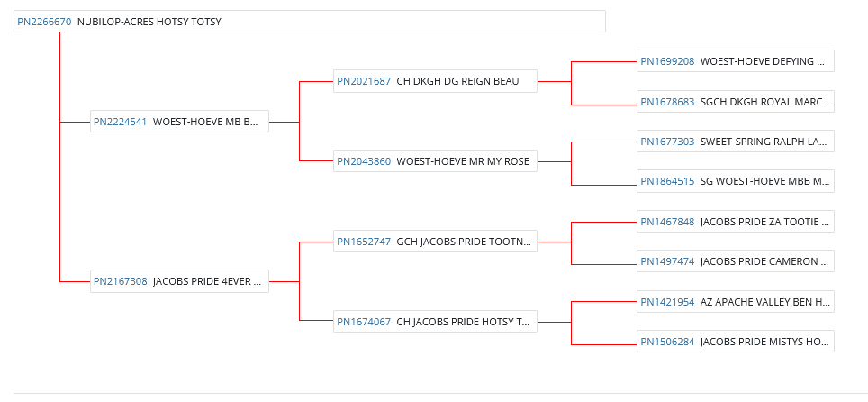
Task: Select SG WOEST-HOEVE MBB ancestor node
Action: (764, 181)
